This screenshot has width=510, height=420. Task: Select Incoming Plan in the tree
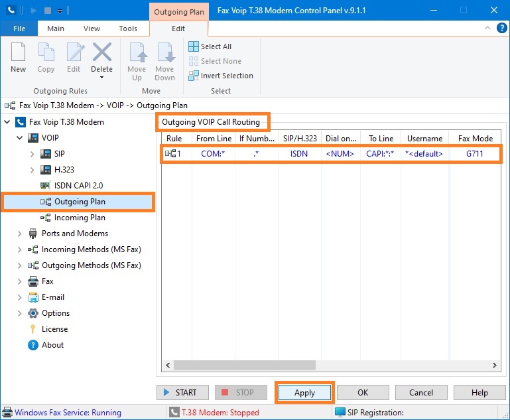tap(80, 218)
